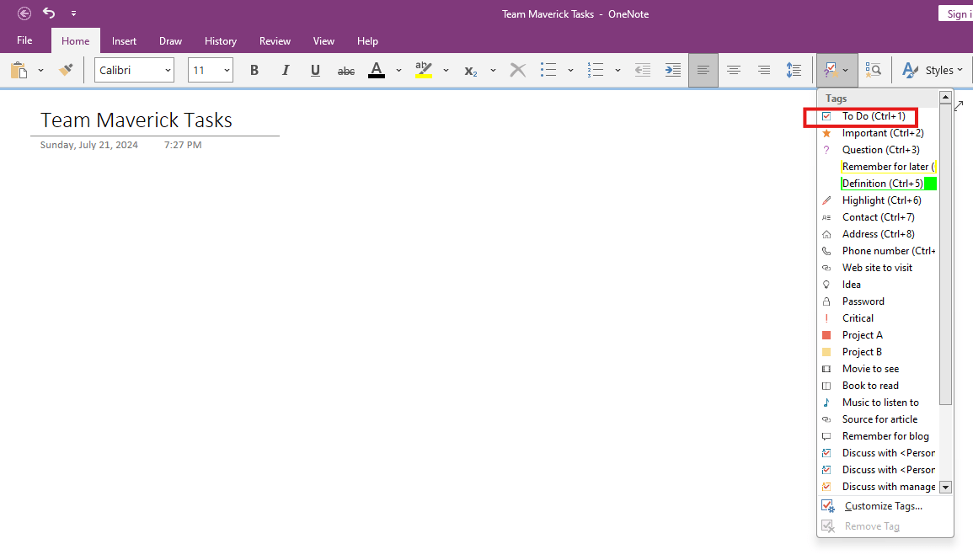
Task: Apply the numbered list icon
Action: coord(595,70)
